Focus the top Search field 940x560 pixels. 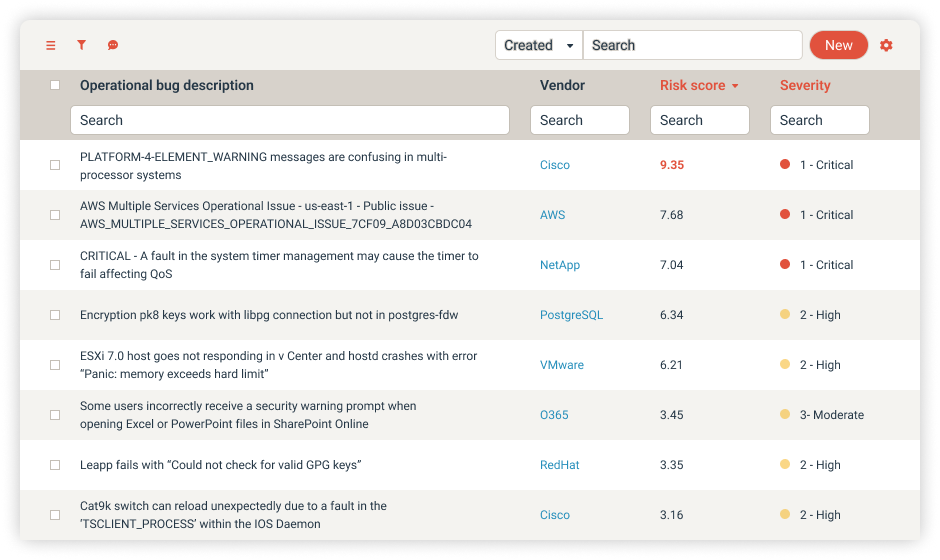pos(692,45)
